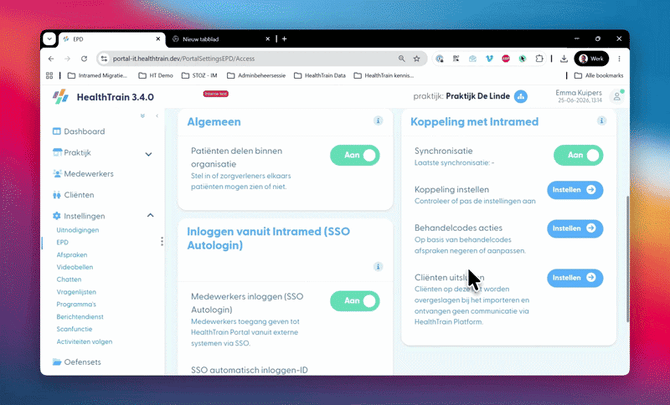Click the Praktijk sidebar icon

click(x=57, y=152)
